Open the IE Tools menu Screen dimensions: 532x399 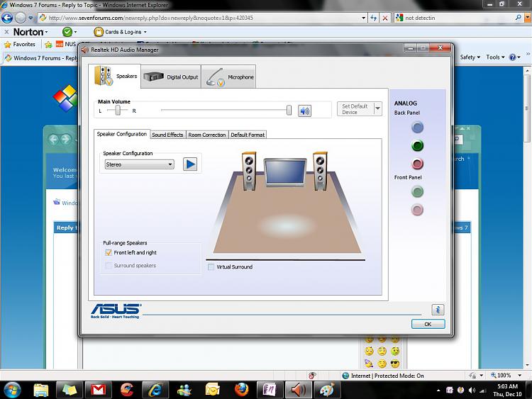pos(495,57)
